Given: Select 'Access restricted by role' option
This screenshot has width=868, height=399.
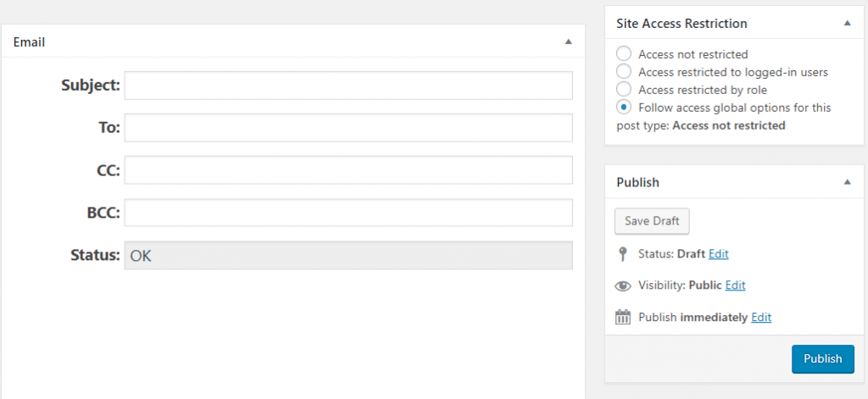Looking at the screenshot, I should click(624, 90).
